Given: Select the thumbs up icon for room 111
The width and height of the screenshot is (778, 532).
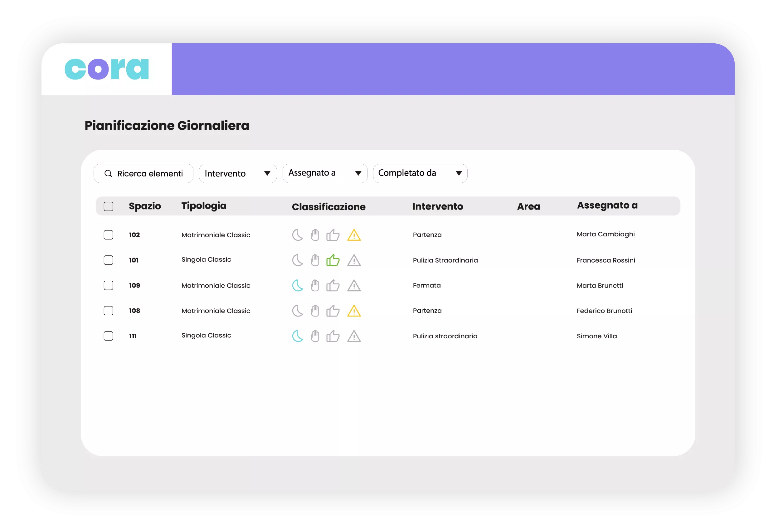Looking at the screenshot, I should [x=333, y=336].
